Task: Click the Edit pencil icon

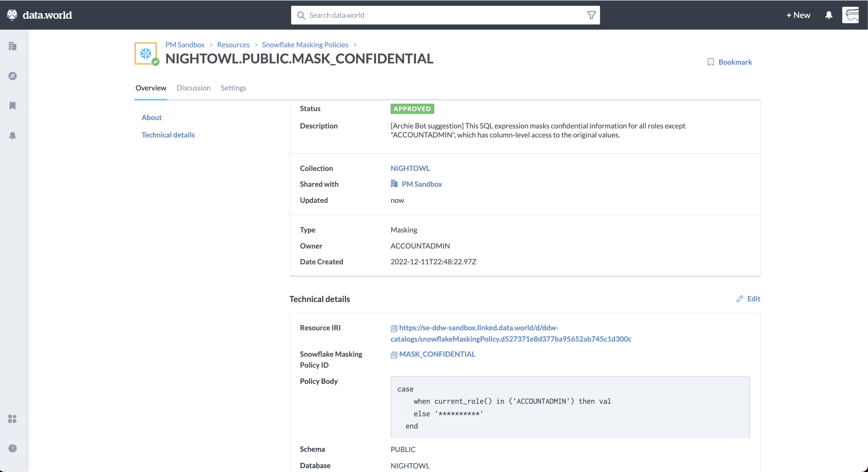Action: click(740, 299)
